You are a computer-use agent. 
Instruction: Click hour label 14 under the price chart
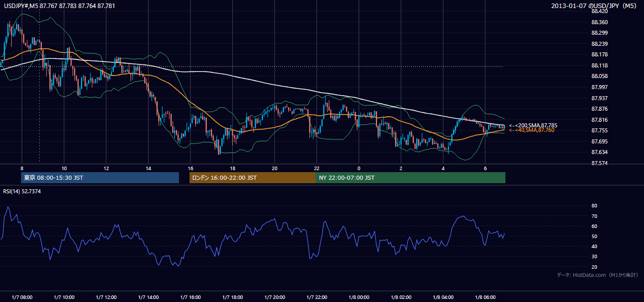(148, 168)
